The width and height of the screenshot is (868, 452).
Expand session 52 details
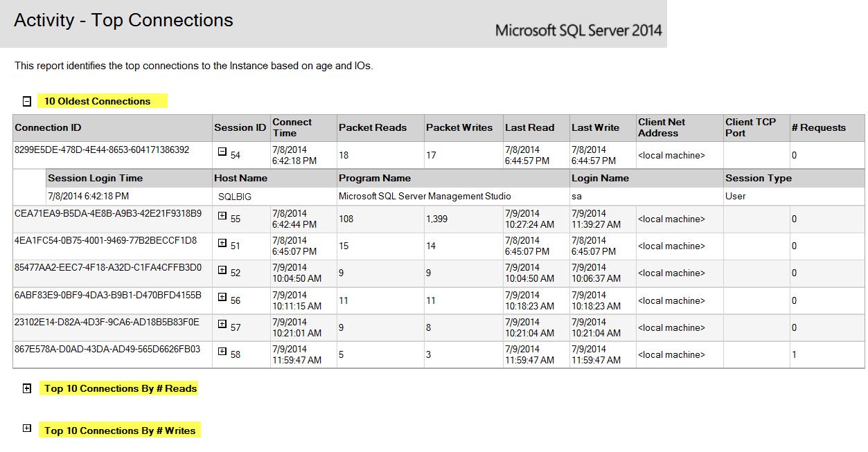coord(222,270)
